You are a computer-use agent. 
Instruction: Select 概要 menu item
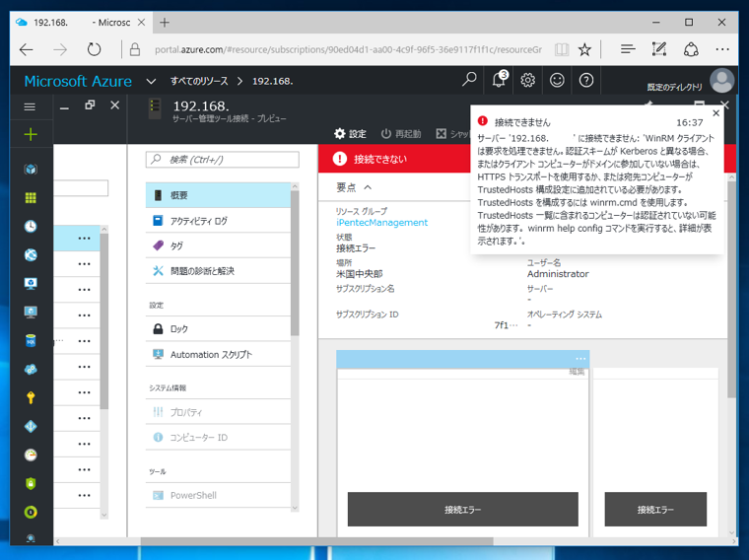coord(218,195)
